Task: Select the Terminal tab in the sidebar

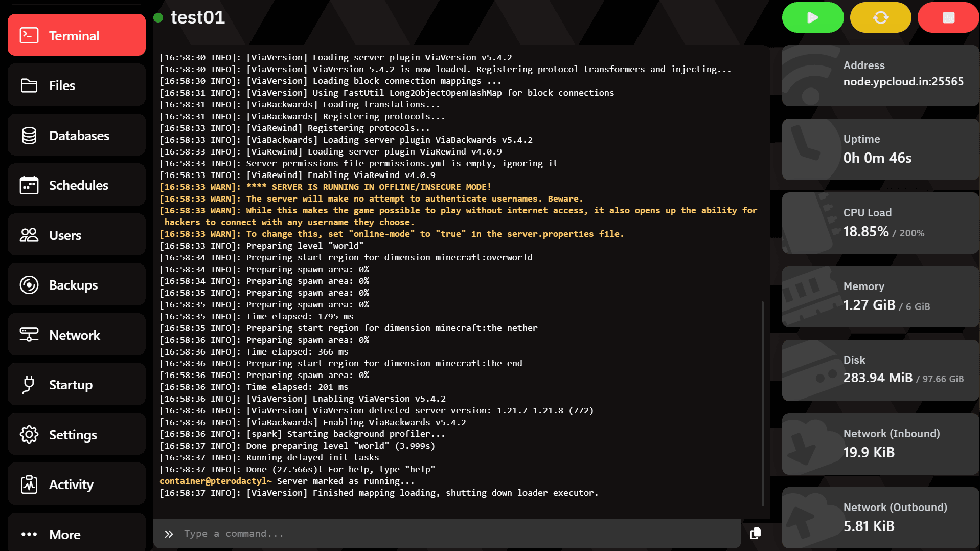Action: 76,35
